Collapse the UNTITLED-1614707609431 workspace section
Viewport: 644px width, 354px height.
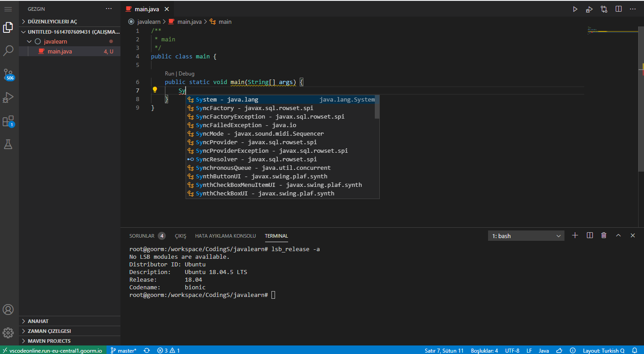coord(70,32)
